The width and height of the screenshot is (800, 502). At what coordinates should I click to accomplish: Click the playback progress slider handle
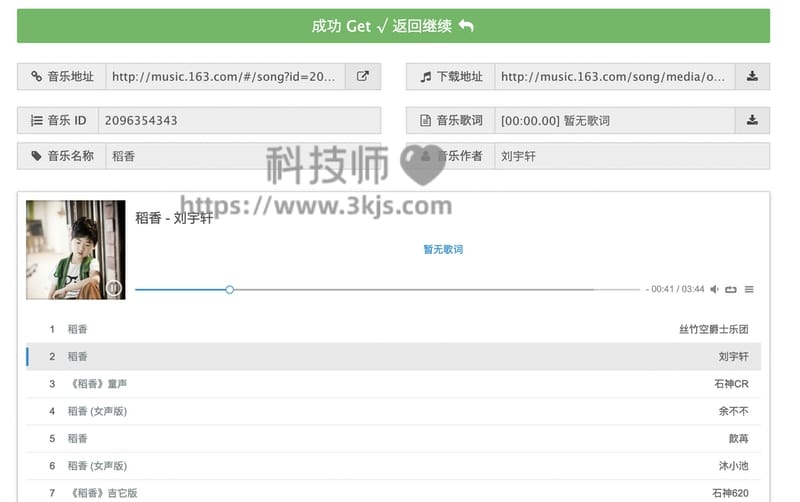click(x=230, y=290)
